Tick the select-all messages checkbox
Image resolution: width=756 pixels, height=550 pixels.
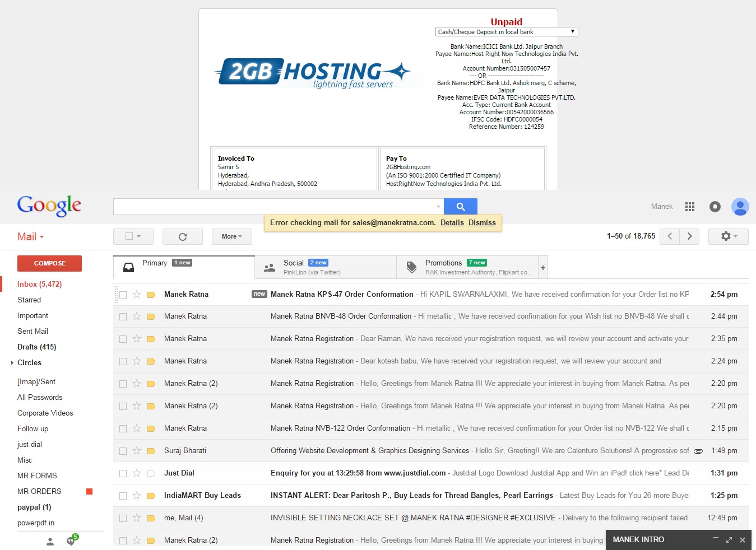(129, 236)
